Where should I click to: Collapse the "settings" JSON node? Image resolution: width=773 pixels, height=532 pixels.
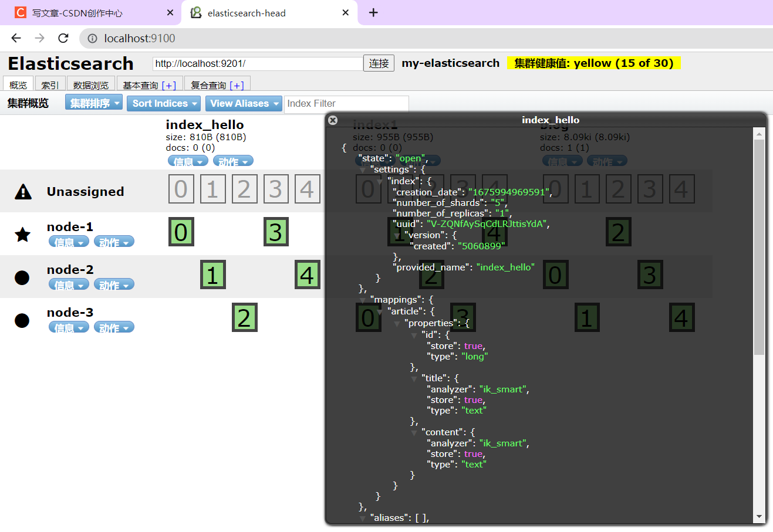point(363,170)
